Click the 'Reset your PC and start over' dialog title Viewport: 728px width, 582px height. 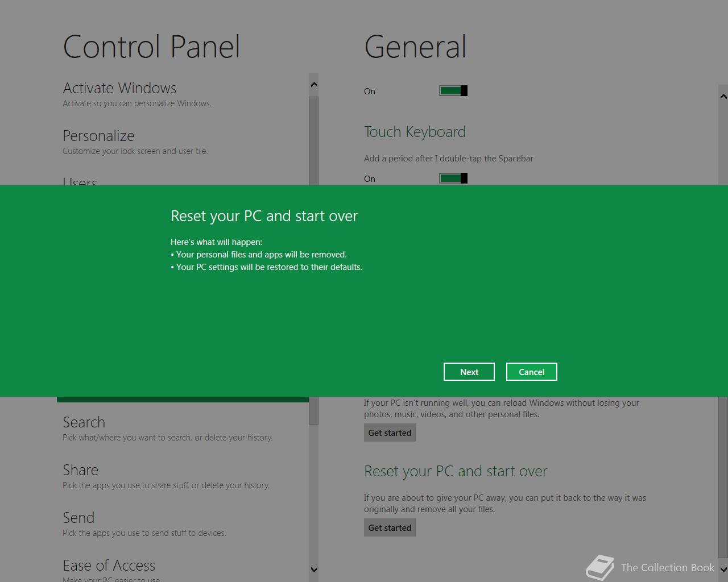(x=264, y=216)
